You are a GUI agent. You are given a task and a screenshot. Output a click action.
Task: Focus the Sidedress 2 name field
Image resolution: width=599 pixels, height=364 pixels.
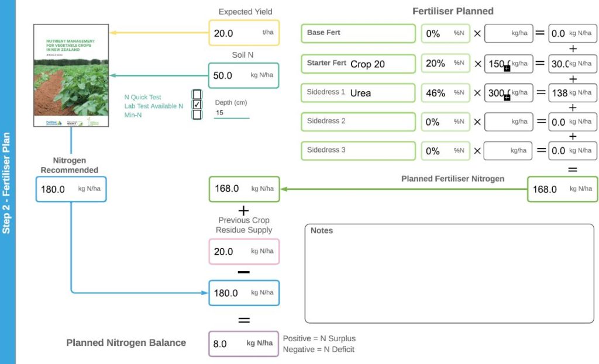tap(358, 122)
